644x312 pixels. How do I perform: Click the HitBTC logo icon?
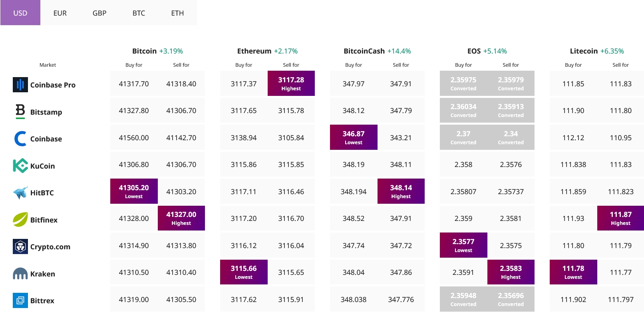point(20,193)
